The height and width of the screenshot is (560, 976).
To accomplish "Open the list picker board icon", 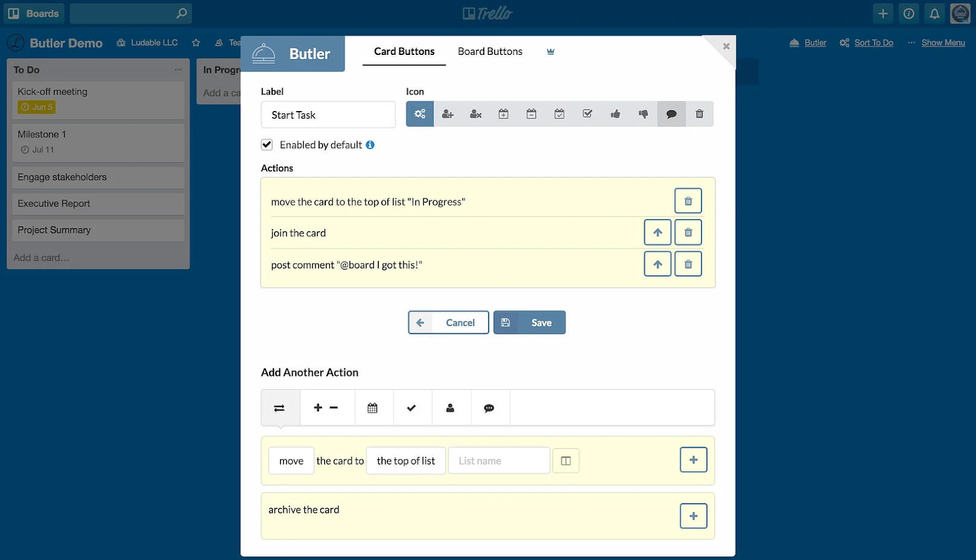I will (566, 461).
